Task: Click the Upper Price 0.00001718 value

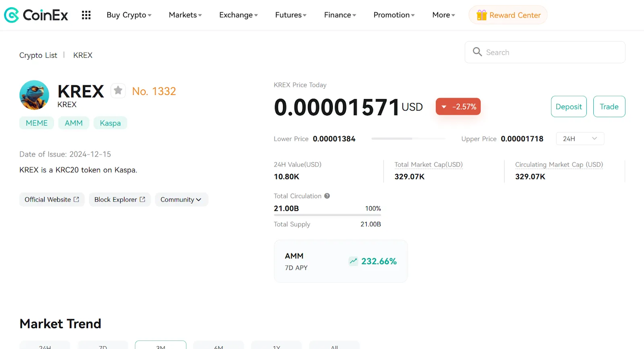Action: point(522,139)
